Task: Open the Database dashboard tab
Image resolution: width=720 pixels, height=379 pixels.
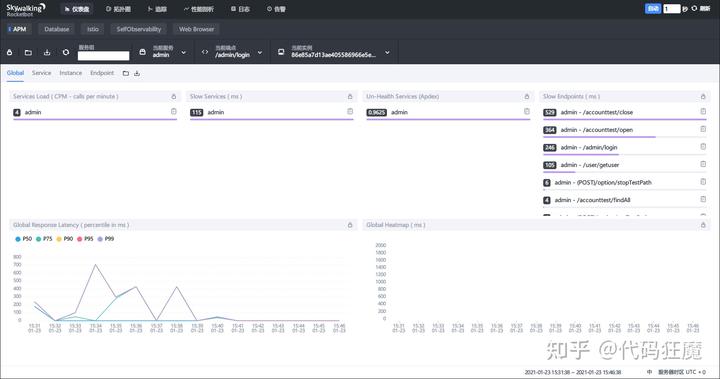Action: pos(56,29)
